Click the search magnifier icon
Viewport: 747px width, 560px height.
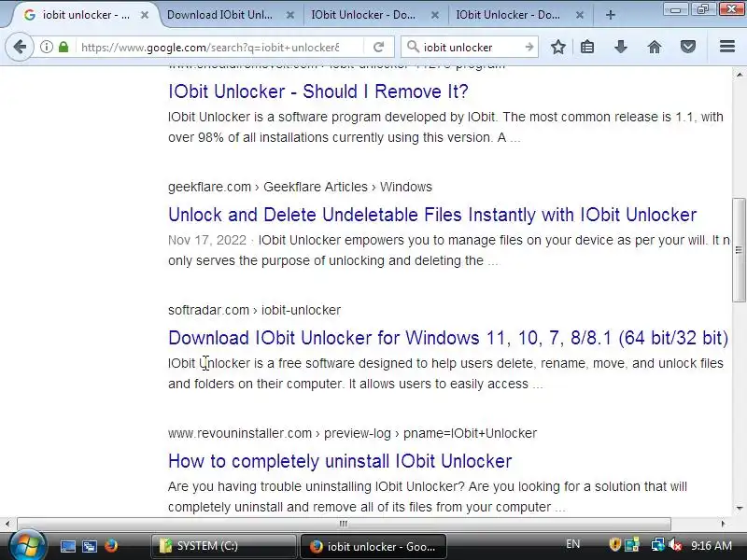point(413,48)
